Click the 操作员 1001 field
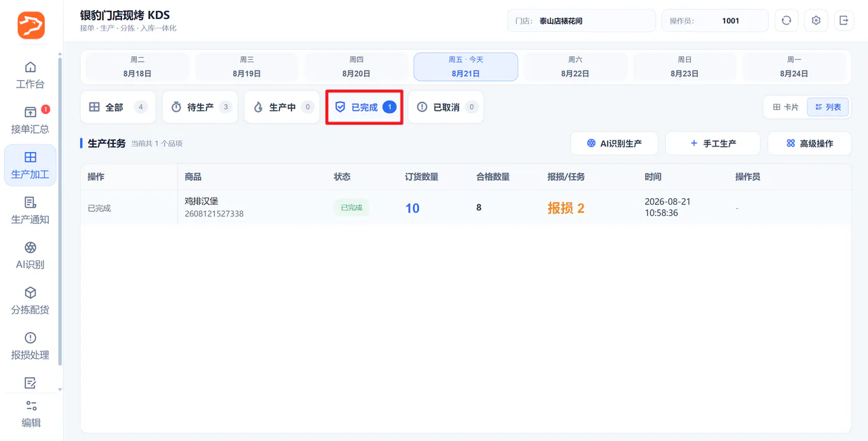 (715, 20)
